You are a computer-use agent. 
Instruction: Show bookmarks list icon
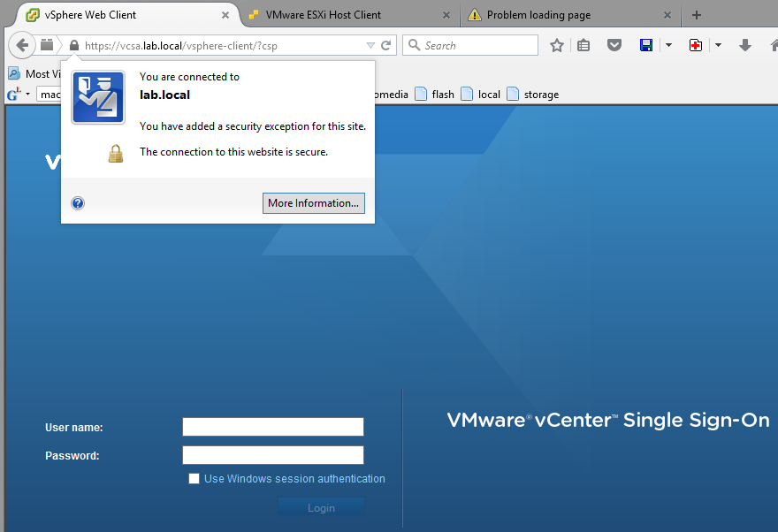(583, 46)
